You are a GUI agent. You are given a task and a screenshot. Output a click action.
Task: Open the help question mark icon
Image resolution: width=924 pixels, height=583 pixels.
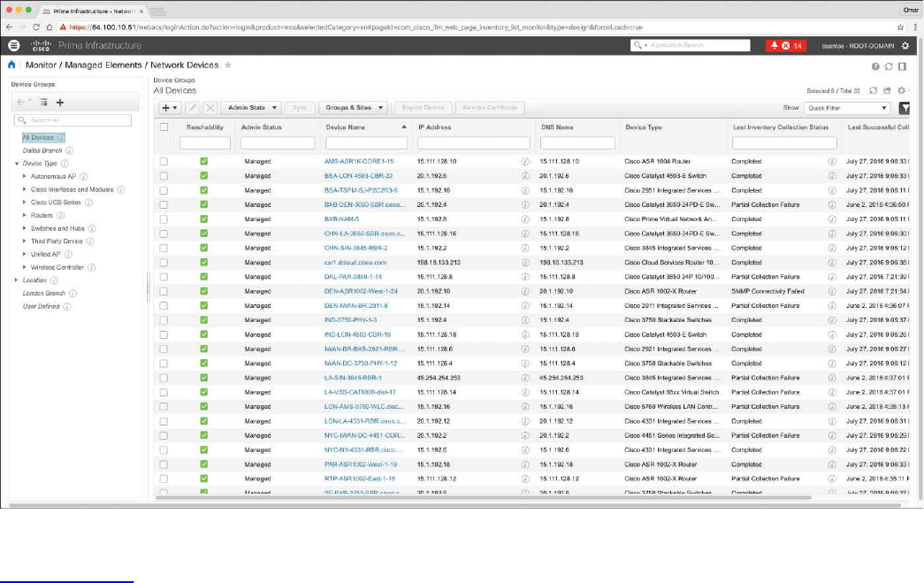[875, 66]
